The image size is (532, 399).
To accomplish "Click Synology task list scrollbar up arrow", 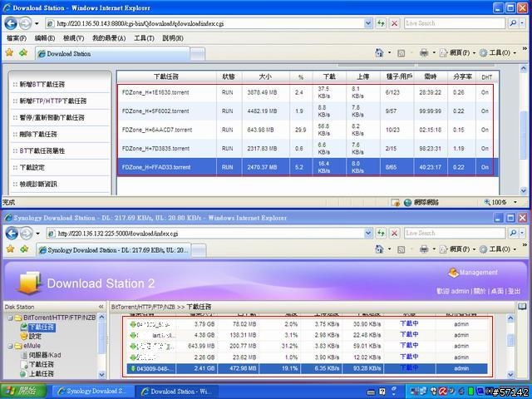I will 510,318.
